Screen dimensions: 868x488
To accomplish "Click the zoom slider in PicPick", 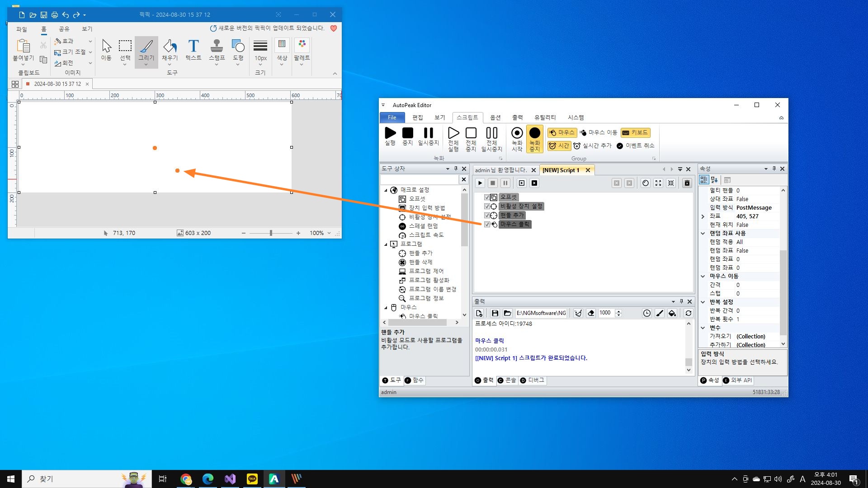I will [x=271, y=233].
